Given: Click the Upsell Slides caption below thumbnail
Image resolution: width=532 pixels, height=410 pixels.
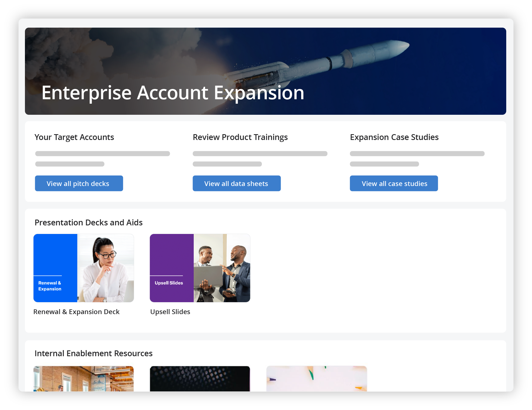Looking at the screenshot, I should tap(170, 312).
